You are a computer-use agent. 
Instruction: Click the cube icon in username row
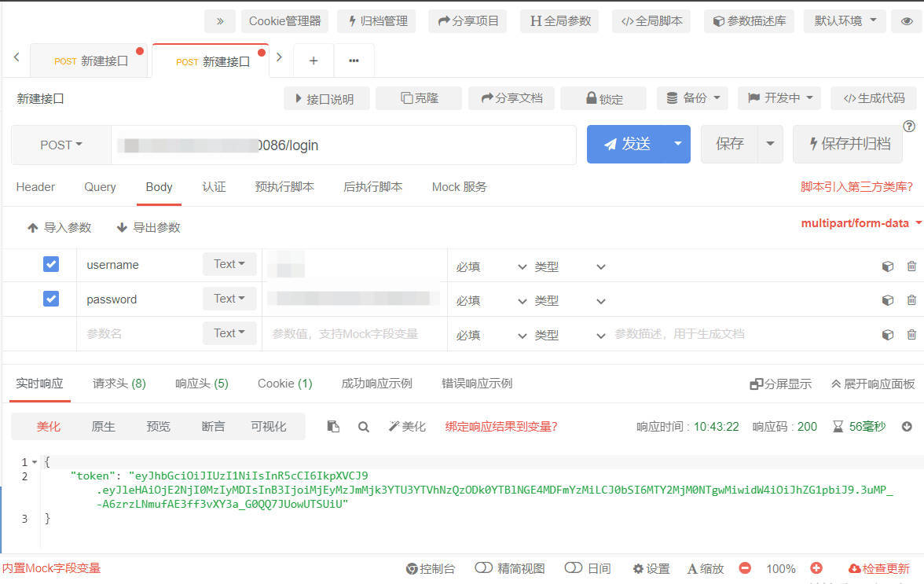coord(888,266)
